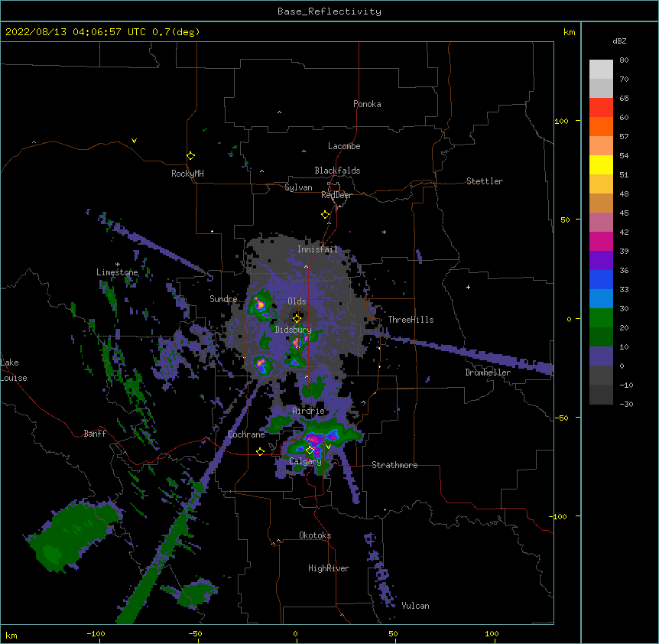The width and height of the screenshot is (659, 644).
Task: Click the 2022/08/13 04:06:57 UTC timestamp
Action: [102, 32]
